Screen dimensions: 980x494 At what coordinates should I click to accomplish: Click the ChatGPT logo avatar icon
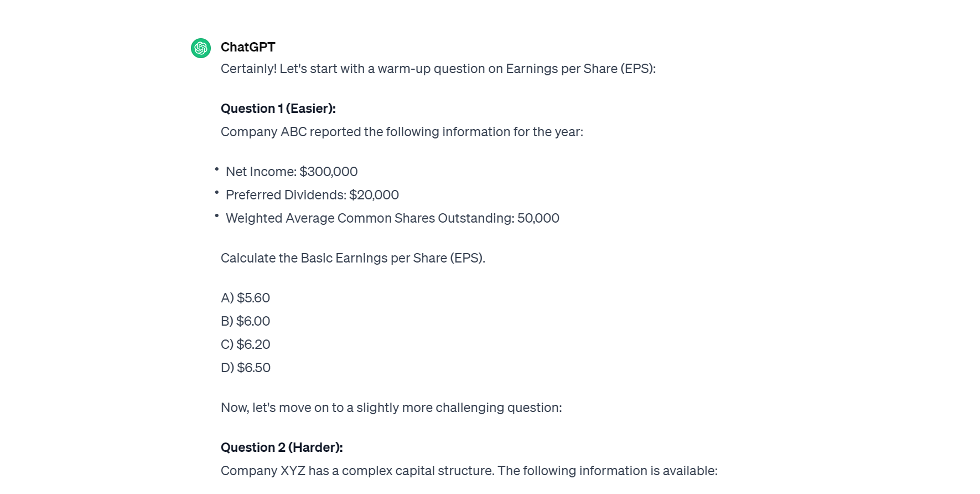[201, 48]
